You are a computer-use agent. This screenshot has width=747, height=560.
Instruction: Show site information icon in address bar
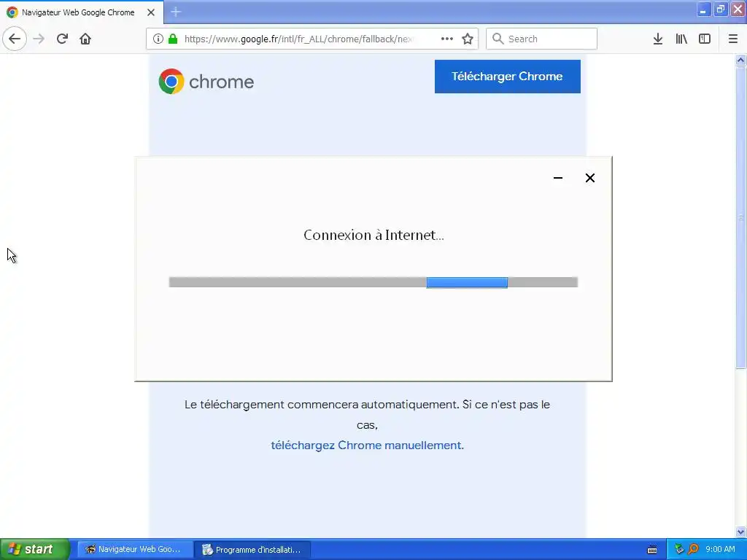[x=158, y=39]
